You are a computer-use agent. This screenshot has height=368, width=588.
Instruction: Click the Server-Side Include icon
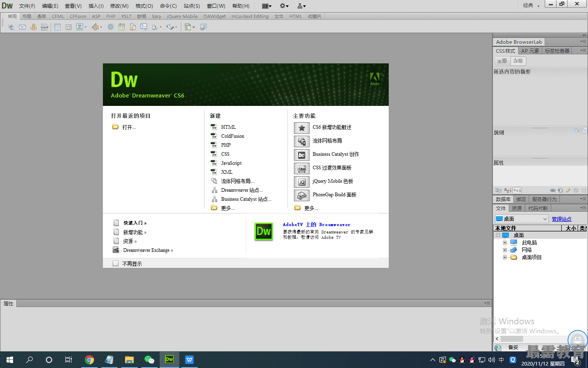point(133,27)
